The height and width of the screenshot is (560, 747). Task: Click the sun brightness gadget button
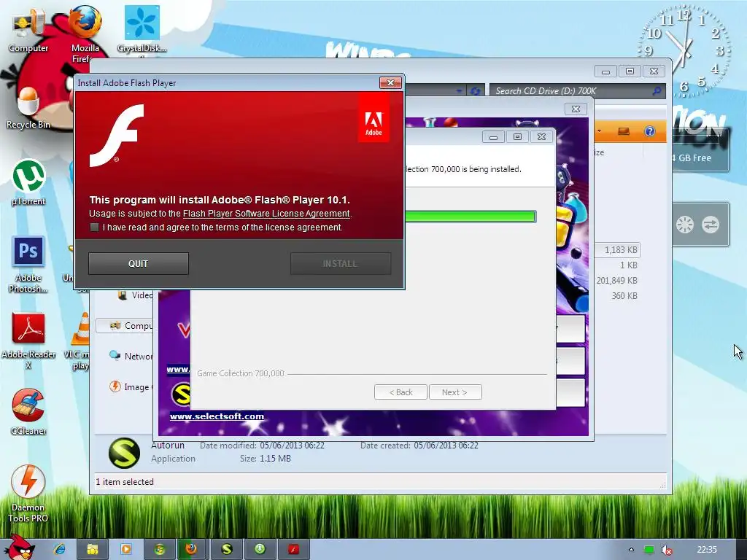point(685,225)
